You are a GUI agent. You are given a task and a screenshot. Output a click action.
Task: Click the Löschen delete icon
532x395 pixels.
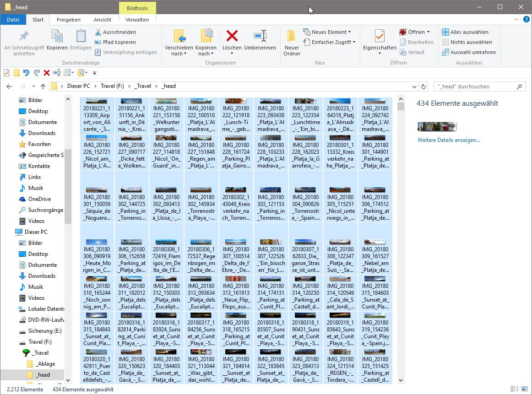pyautogui.click(x=232, y=36)
